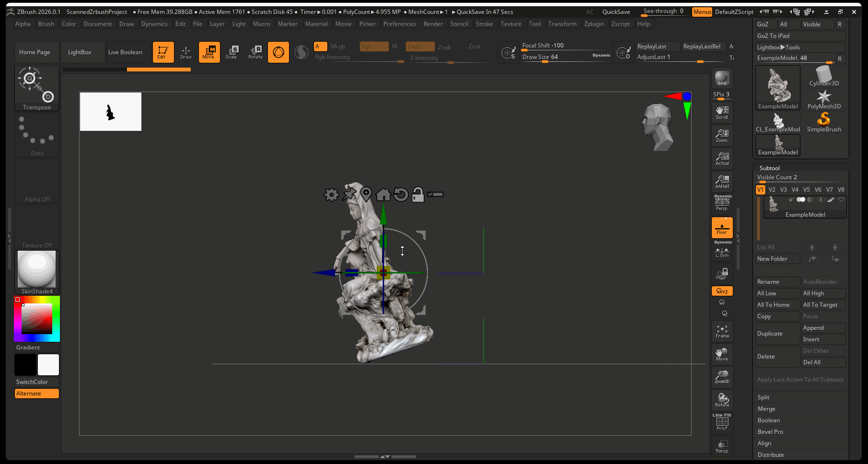Open the Preferences menu
Viewport: 868px width, 464px height.
[x=399, y=24]
